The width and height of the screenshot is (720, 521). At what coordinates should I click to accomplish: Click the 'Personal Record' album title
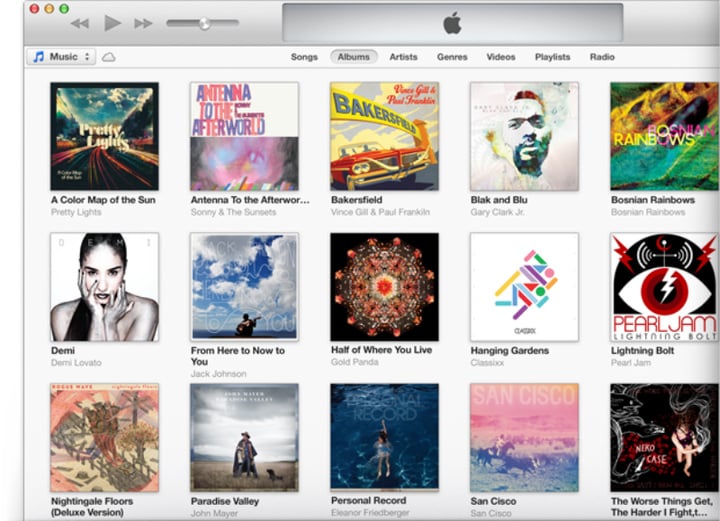pyautogui.click(x=369, y=500)
